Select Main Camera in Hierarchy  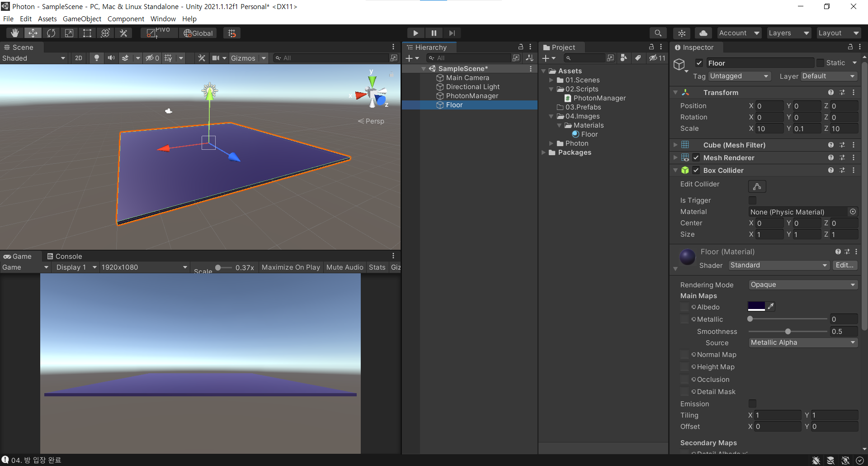pos(467,78)
